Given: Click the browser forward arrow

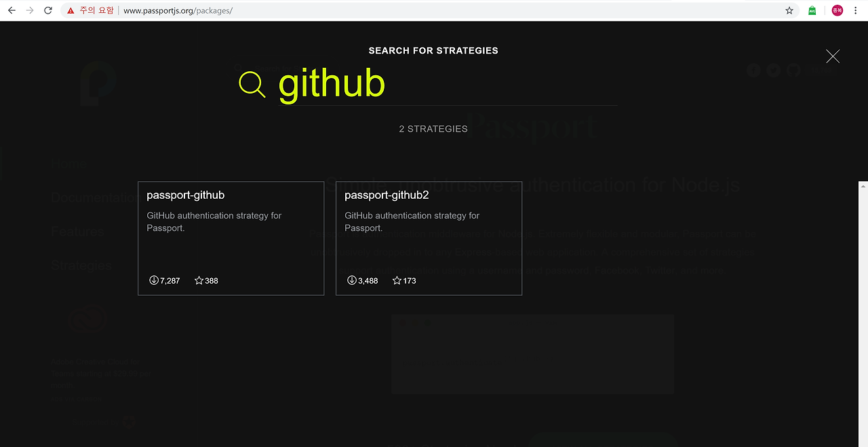Looking at the screenshot, I should coord(30,10).
